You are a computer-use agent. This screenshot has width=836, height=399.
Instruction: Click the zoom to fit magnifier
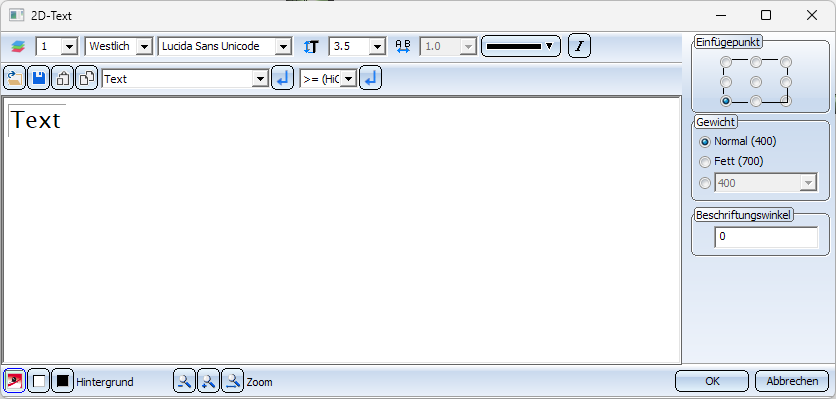click(232, 381)
